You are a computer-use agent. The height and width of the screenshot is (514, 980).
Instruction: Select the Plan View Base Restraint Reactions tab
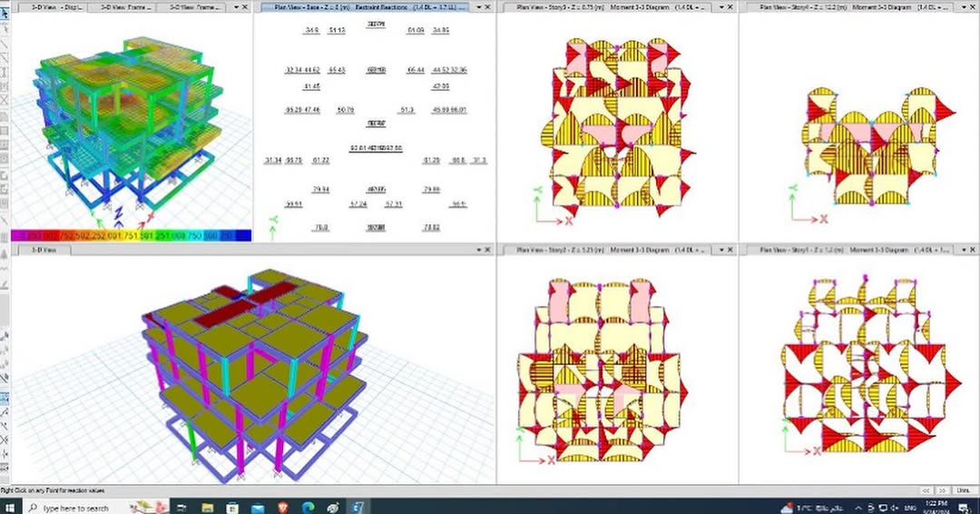(363, 5)
